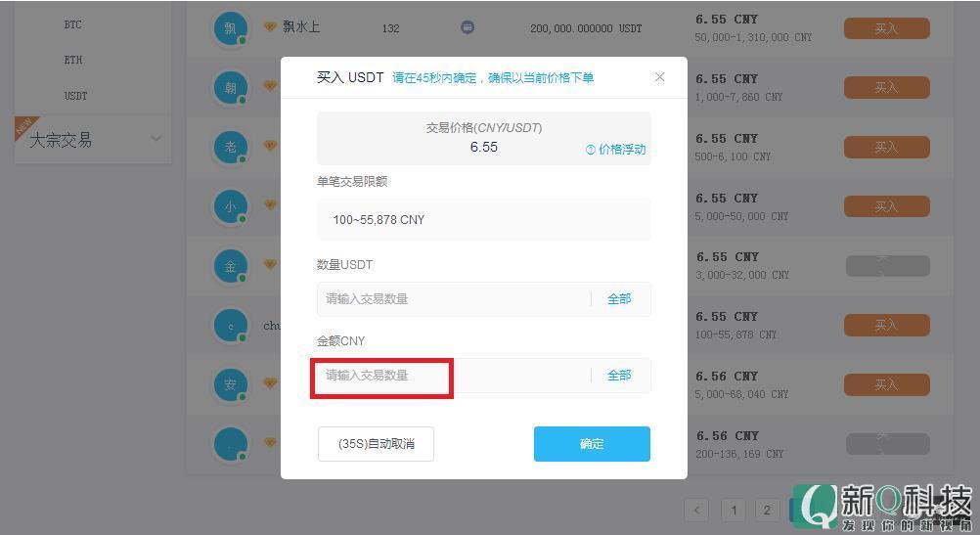Select USDT in the left sidebar
Image resolution: width=980 pixels, height=535 pixels.
click(75, 96)
